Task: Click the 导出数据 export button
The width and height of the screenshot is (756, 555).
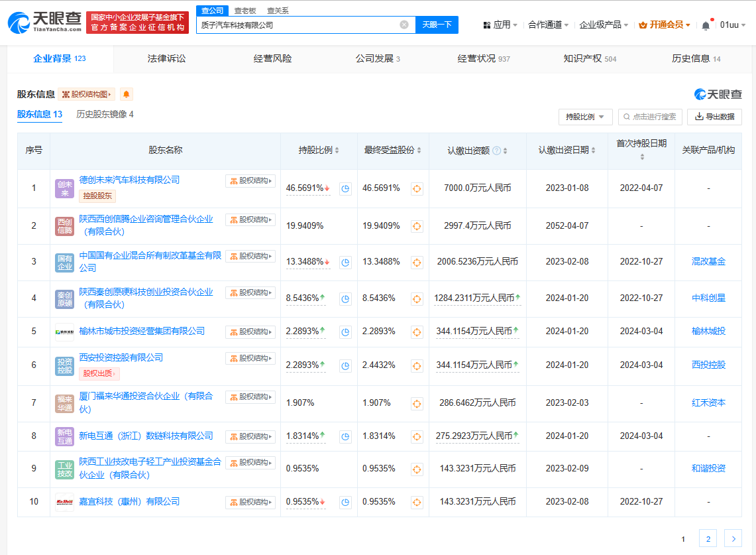Action: (x=714, y=117)
